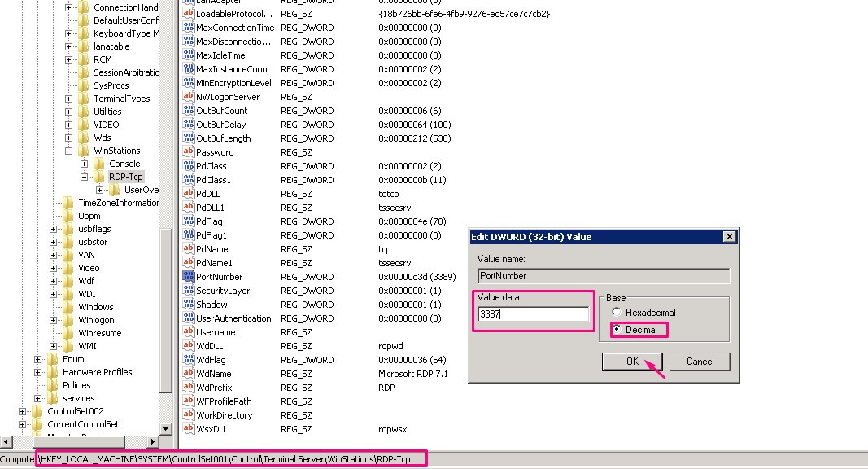The width and height of the screenshot is (868, 469).
Task: Collapse the WinStations tree node
Action: click(x=68, y=151)
